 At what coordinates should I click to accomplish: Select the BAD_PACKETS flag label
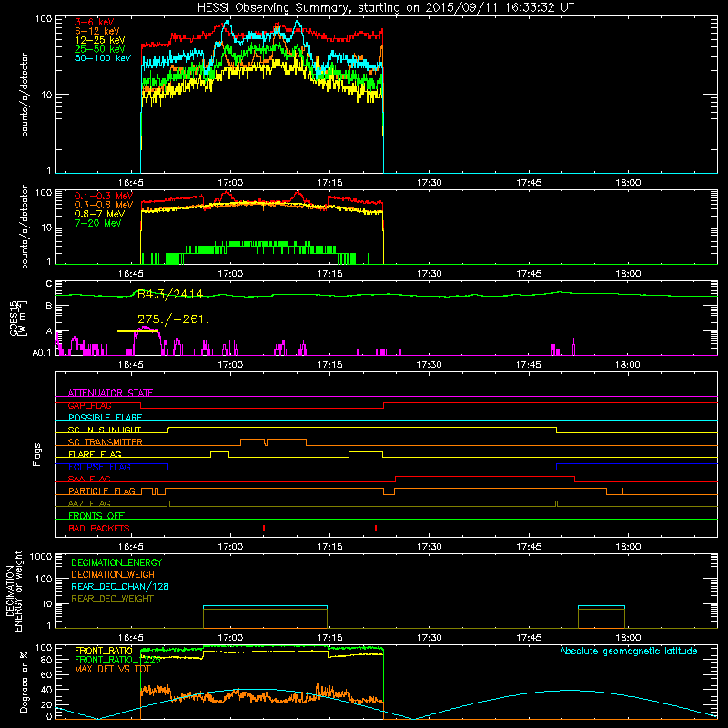[99, 528]
